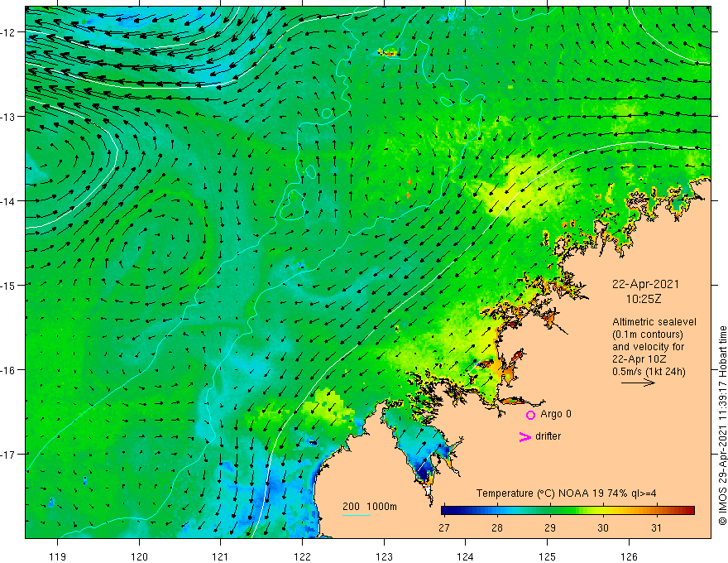Click the latitude axis label -14

click(7, 201)
